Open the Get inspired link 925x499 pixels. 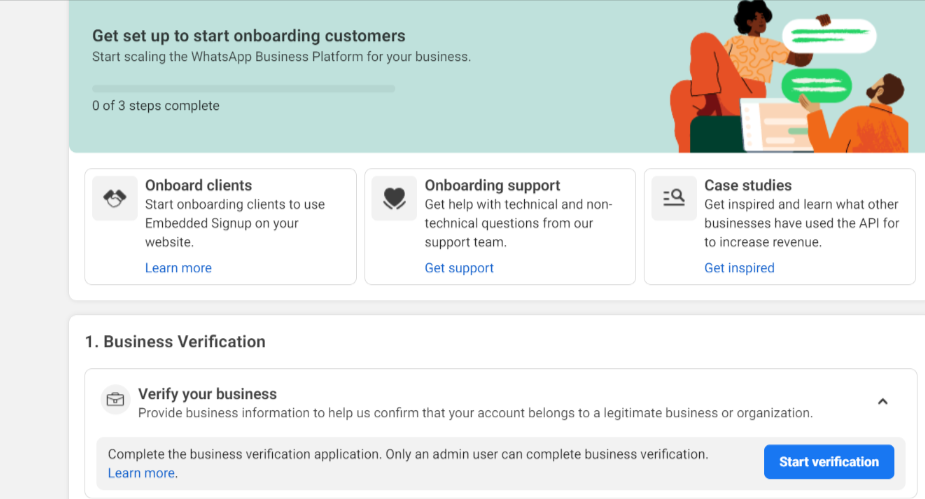pos(739,268)
